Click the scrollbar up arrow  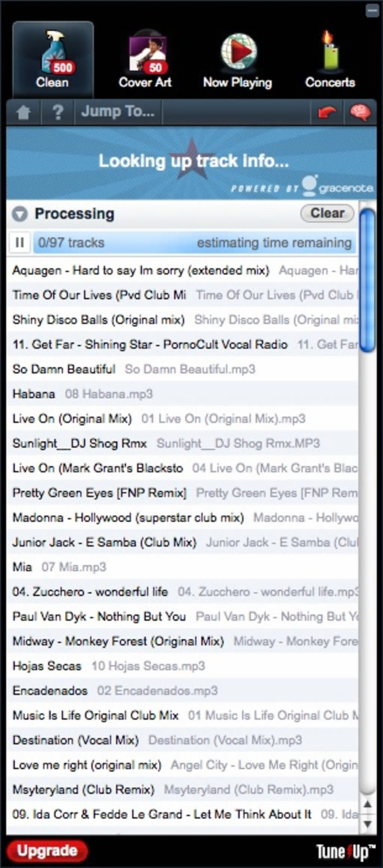(368, 804)
